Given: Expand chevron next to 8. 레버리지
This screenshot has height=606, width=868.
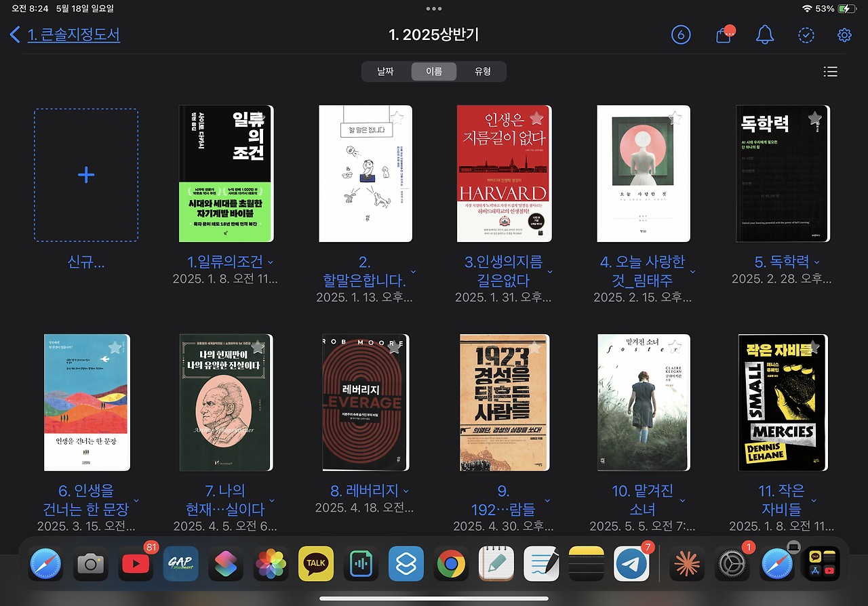Looking at the screenshot, I should (406, 491).
